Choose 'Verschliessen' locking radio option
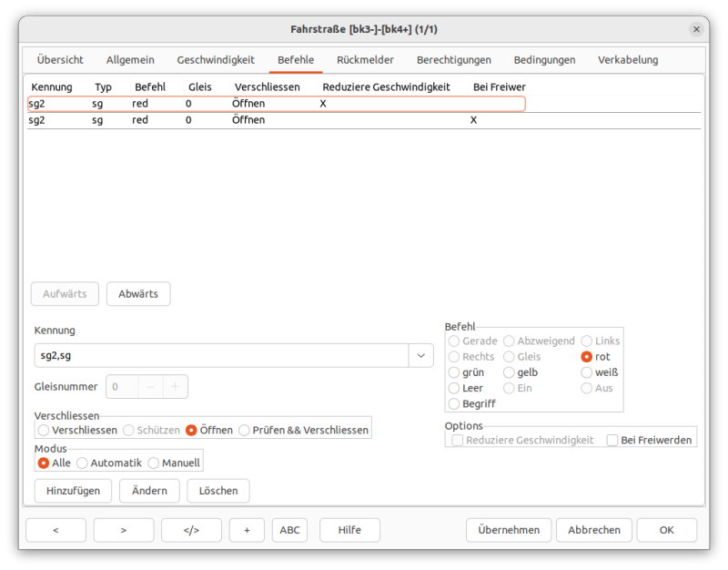This screenshot has width=728, height=570. click(44, 430)
